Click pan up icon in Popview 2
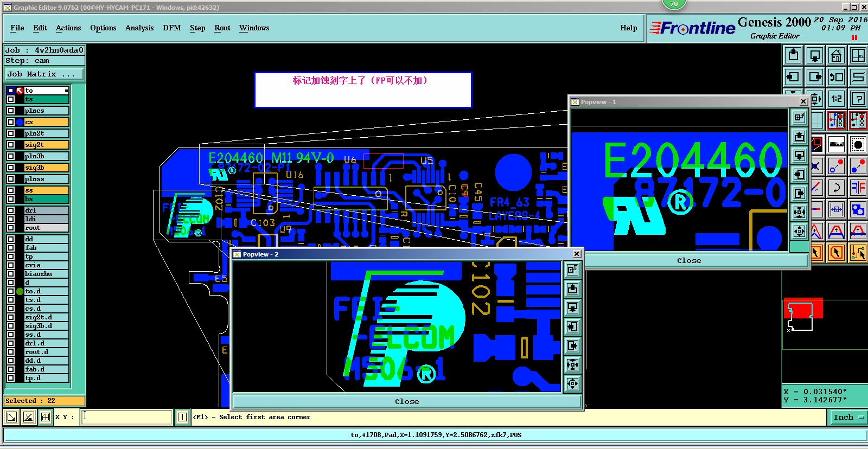The width and height of the screenshot is (868, 449). (572, 289)
